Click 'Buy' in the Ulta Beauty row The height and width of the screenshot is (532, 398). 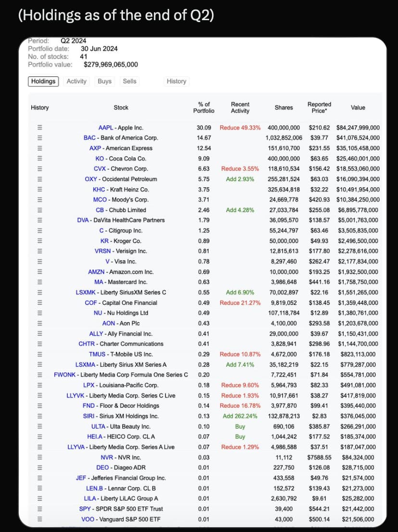click(x=240, y=426)
